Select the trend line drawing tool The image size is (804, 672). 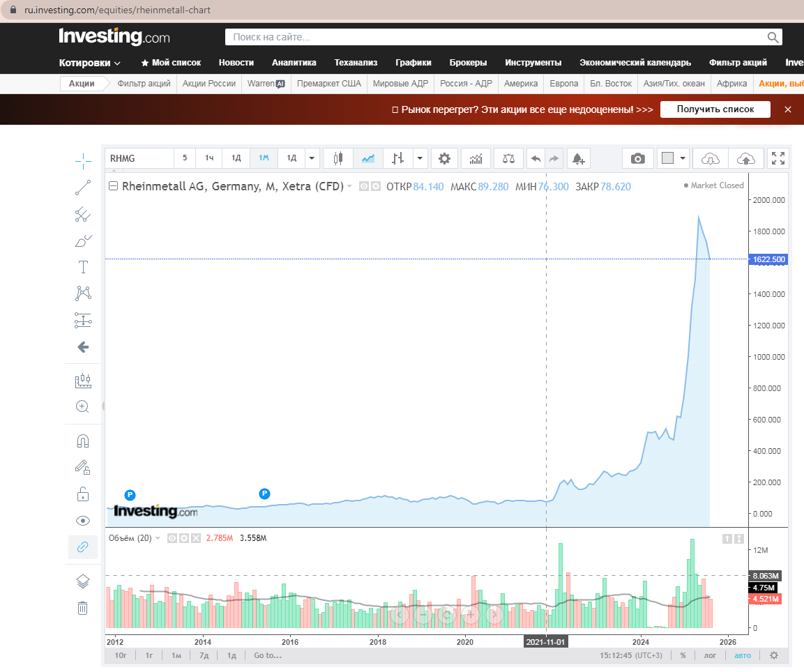(x=82, y=188)
